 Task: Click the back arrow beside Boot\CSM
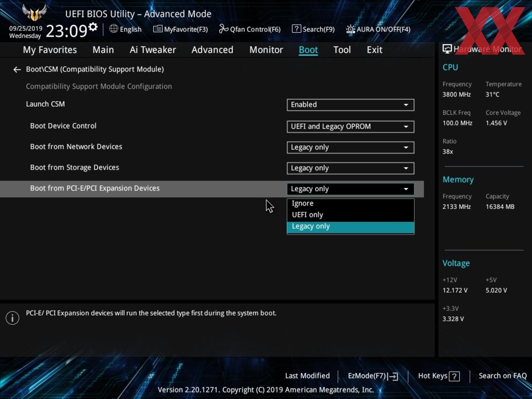(x=17, y=70)
